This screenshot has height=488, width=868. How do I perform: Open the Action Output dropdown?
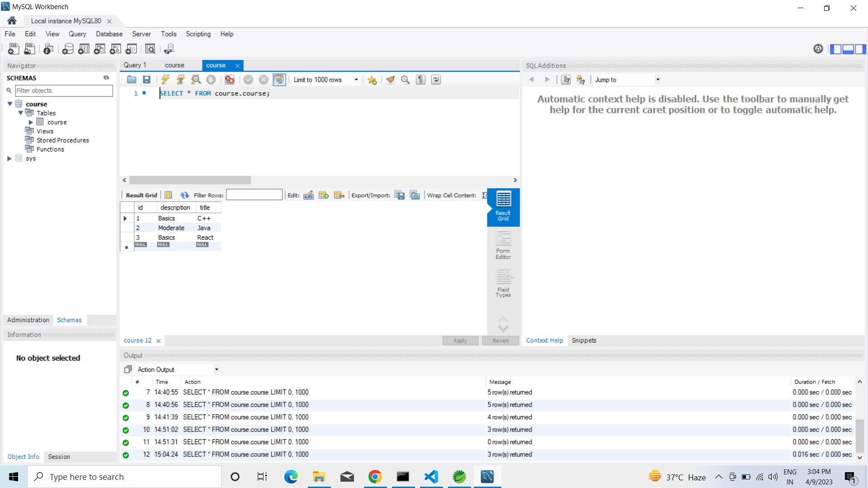click(x=217, y=370)
